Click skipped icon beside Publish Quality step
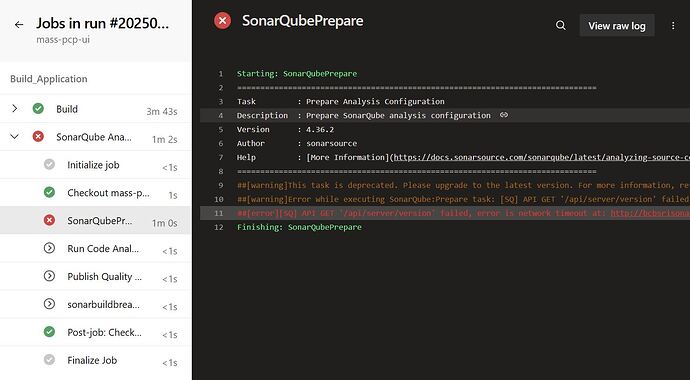 pos(49,276)
